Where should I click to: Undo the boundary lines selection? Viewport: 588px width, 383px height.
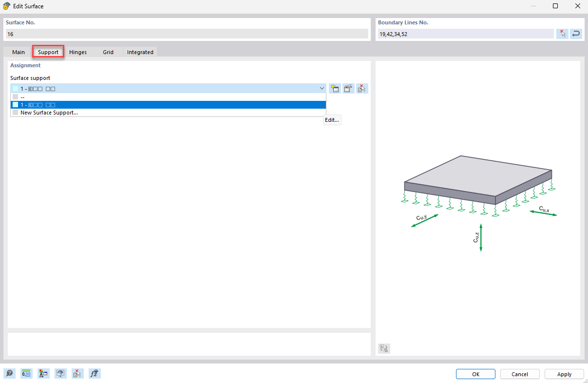[x=576, y=34]
